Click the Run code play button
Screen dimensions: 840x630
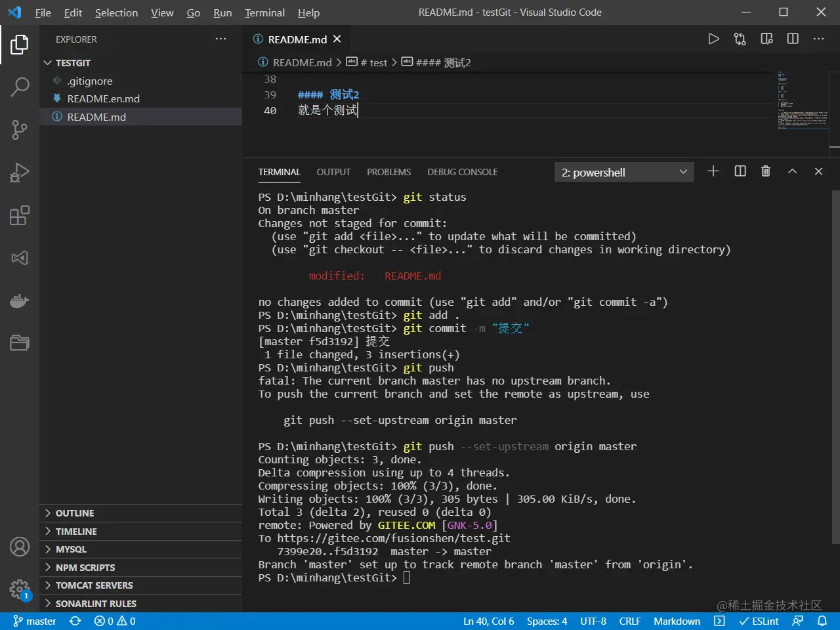click(713, 39)
